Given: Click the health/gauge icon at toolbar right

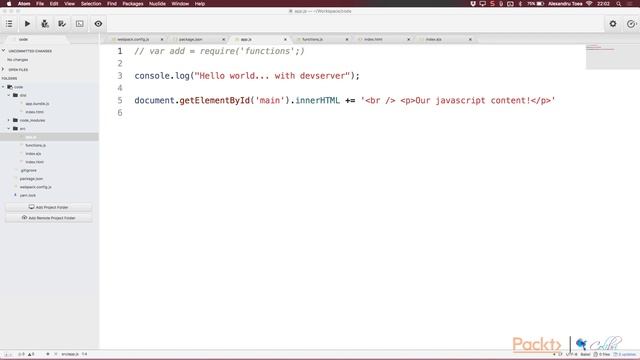Looking at the screenshot, I should (631, 24).
